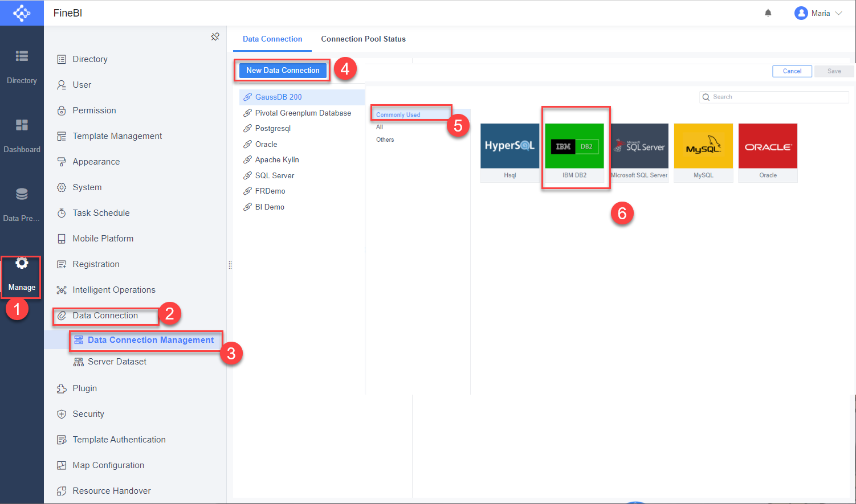Open the Dashboard section icon
Viewport: 856px width, 504px height.
point(22,125)
